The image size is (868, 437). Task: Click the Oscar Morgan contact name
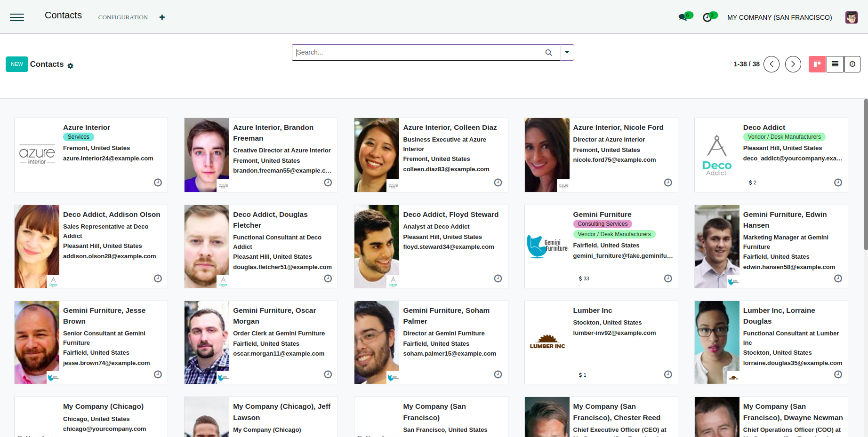coord(274,316)
